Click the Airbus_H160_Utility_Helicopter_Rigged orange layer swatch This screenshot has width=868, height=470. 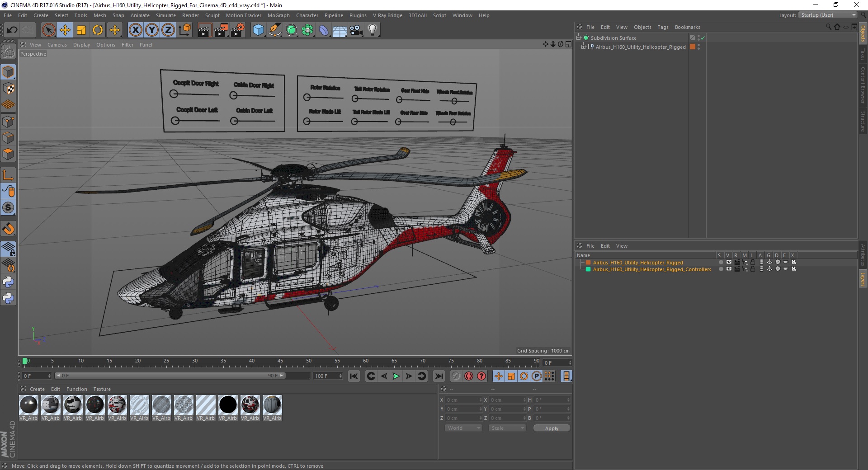click(588, 263)
